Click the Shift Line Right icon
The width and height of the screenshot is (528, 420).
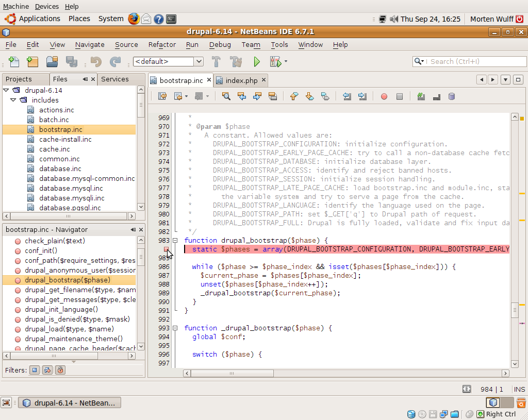pyautogui.click(x=362, y=96)
